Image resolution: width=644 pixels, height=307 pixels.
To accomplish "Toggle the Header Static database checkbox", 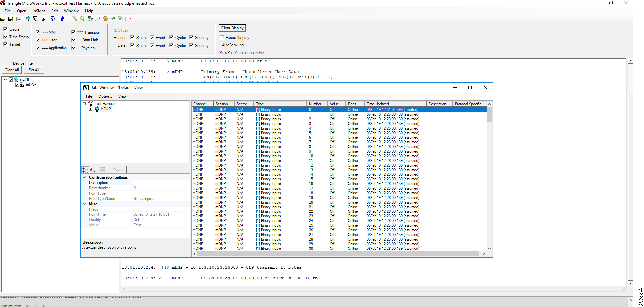I will coord(132,37).
